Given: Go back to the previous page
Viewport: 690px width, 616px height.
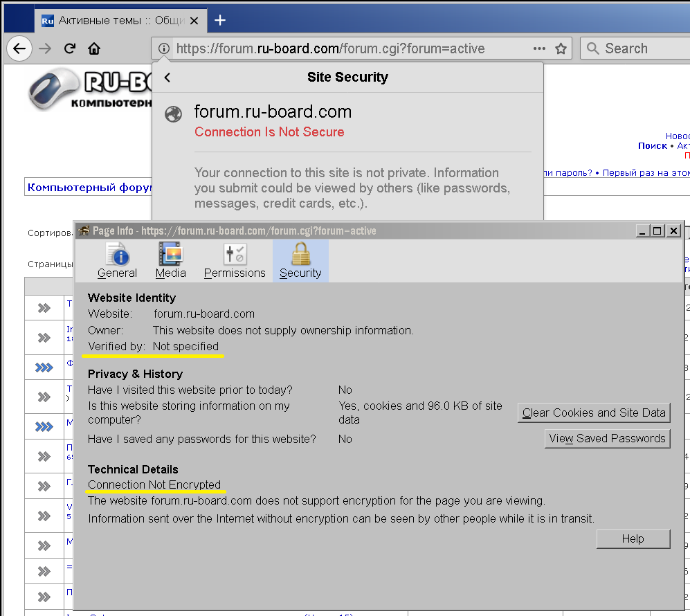Looking at the screenshot, I should pos(19,48).
